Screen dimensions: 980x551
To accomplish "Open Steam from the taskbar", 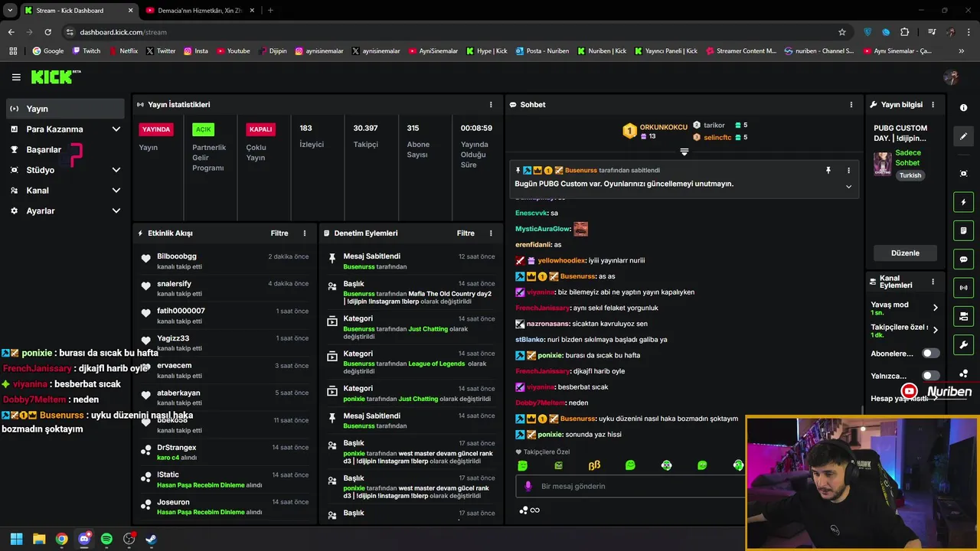I will (x=151, y=539).
